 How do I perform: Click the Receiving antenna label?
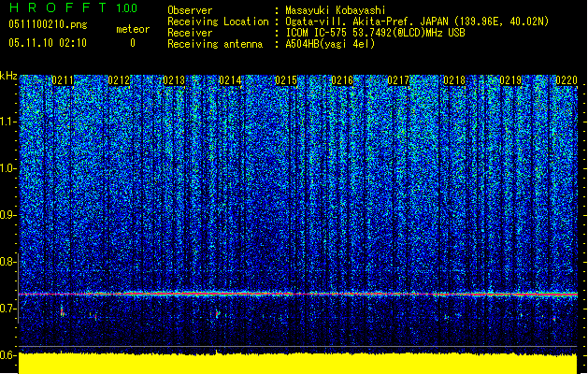215,44
